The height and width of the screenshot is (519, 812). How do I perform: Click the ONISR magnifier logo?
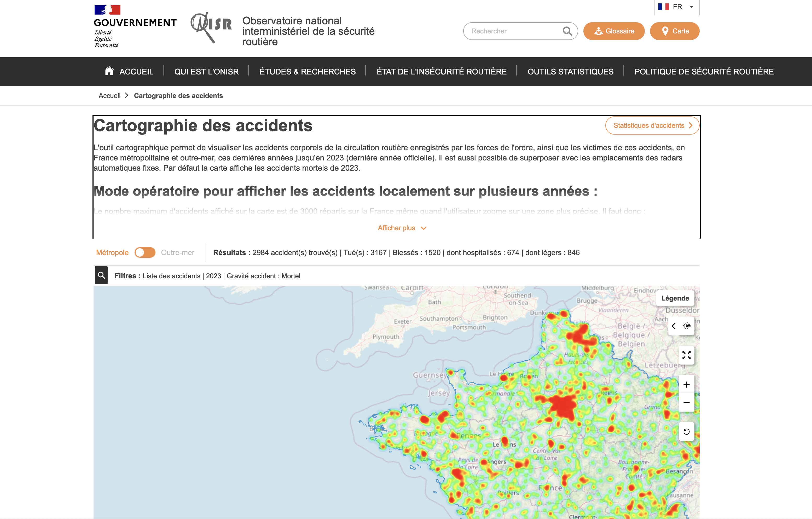tap(211, 27)
